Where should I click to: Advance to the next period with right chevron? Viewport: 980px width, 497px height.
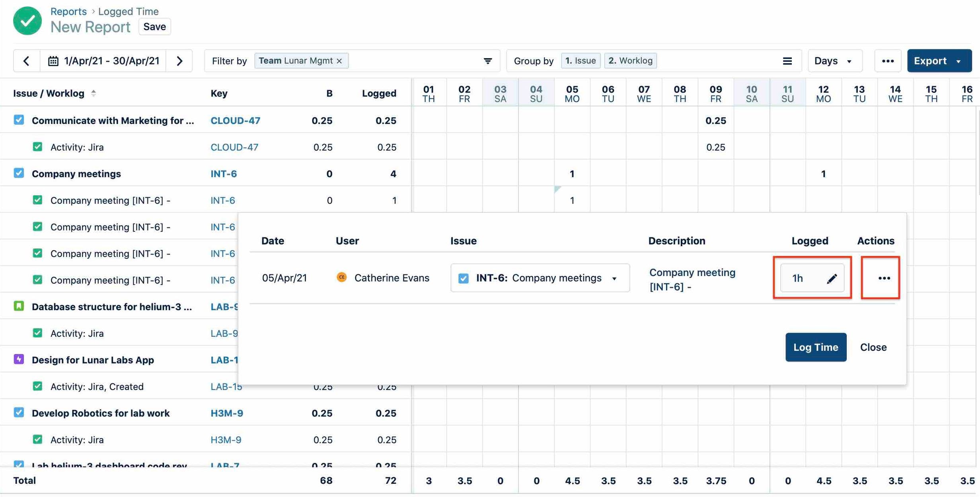(179, 61)
